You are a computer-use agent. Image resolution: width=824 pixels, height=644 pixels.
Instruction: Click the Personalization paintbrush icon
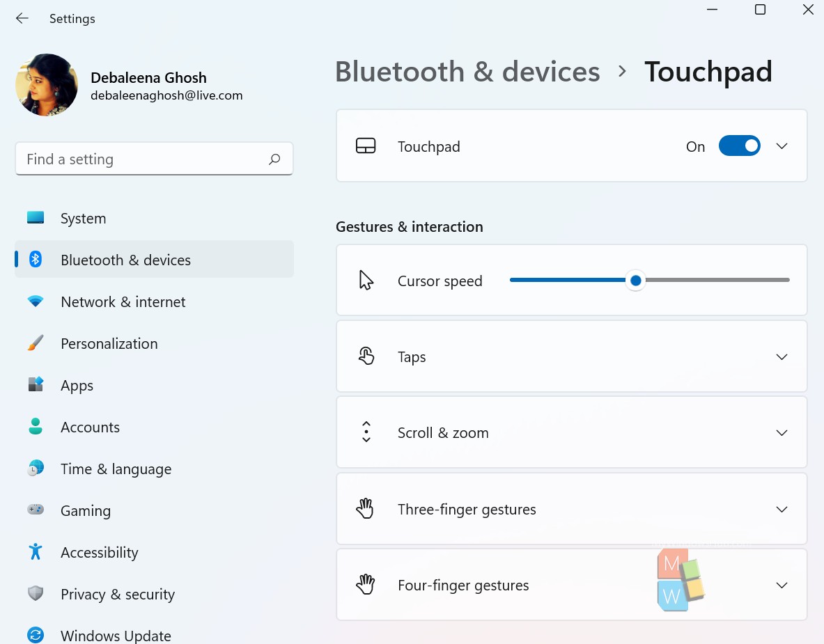click(x=36, y=343)
